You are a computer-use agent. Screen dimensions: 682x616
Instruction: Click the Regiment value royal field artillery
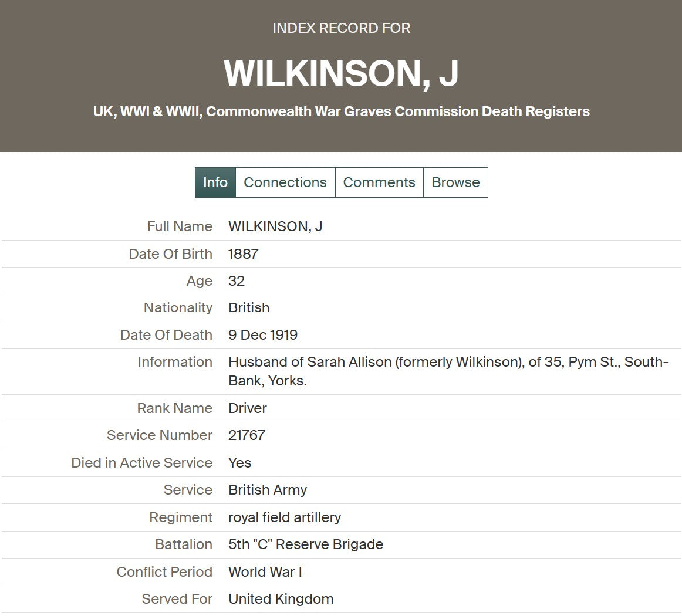tap(285, 517)
